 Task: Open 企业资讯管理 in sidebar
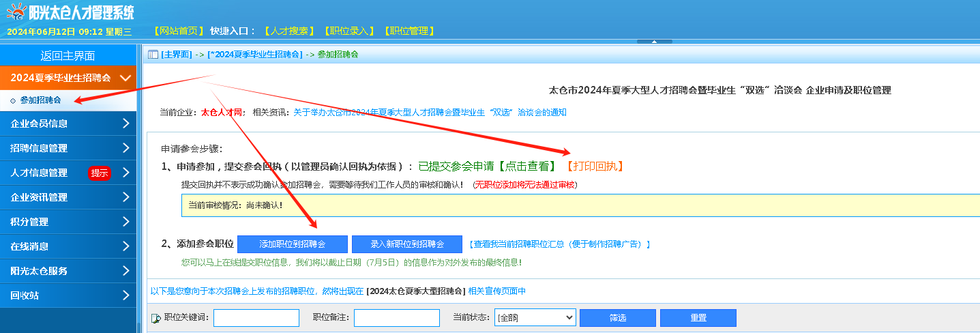[68, 197]
